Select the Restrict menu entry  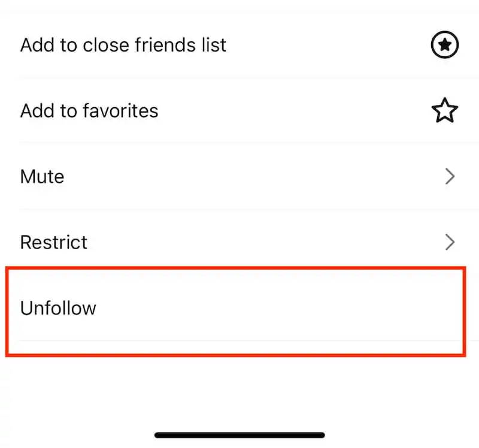(239, 242)
